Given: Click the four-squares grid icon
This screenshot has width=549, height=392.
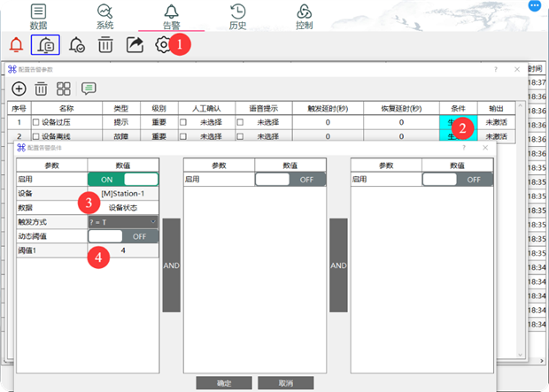Looking at the screenshot, I should 64,88.
